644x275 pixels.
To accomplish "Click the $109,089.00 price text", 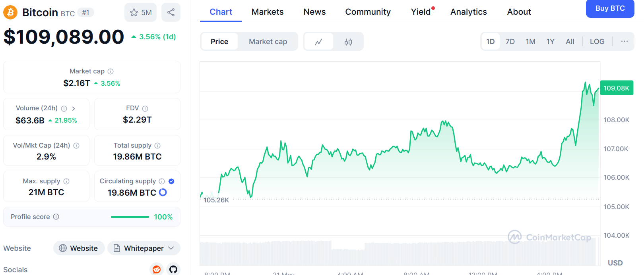I will [x=64, y=37].
